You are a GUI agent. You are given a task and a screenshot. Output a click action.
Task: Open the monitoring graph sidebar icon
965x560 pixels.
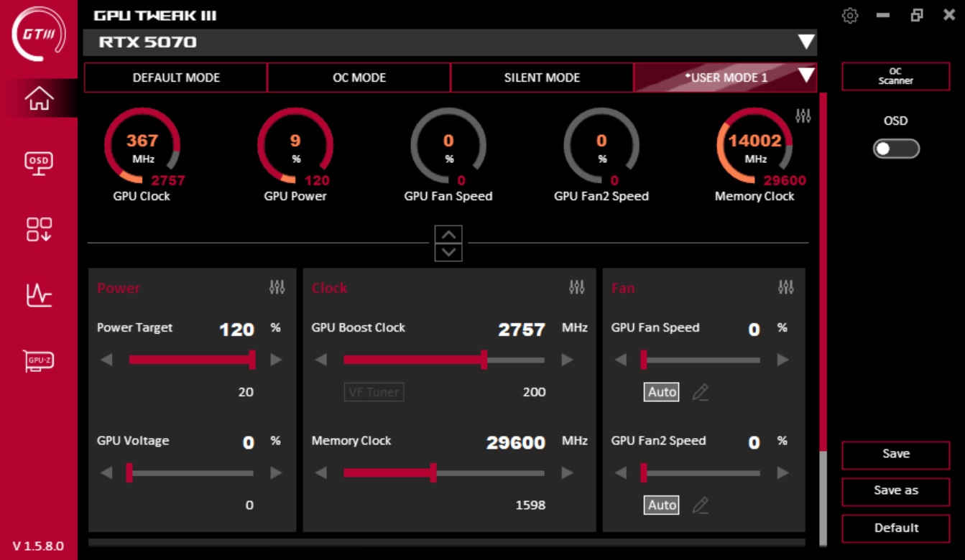click(x=39, y=294)
